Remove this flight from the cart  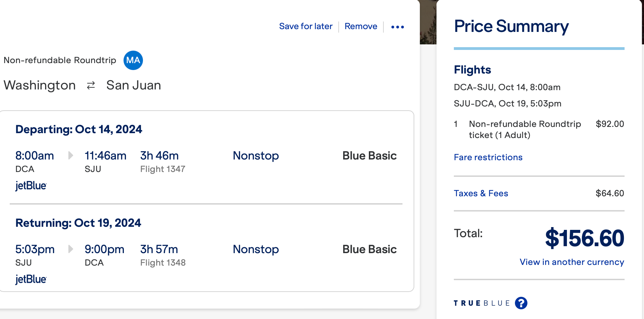(x=361, y=26)
